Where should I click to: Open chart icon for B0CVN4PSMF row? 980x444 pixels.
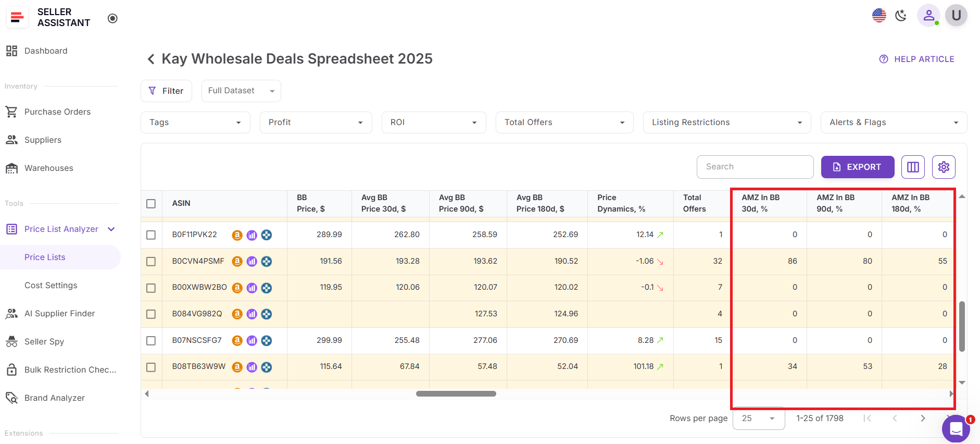(x=252, y=262)
